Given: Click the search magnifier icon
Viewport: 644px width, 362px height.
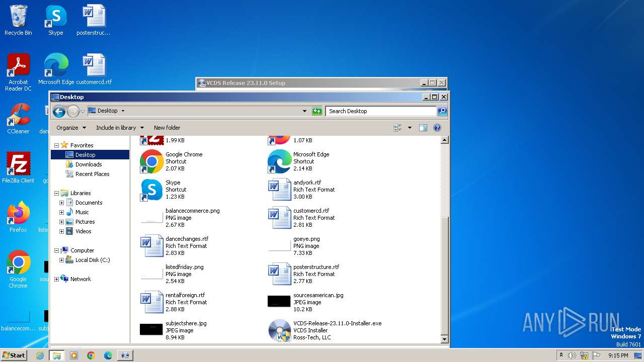Looking at the screenshot, I should pyautogui.click(x=442, y=111).
